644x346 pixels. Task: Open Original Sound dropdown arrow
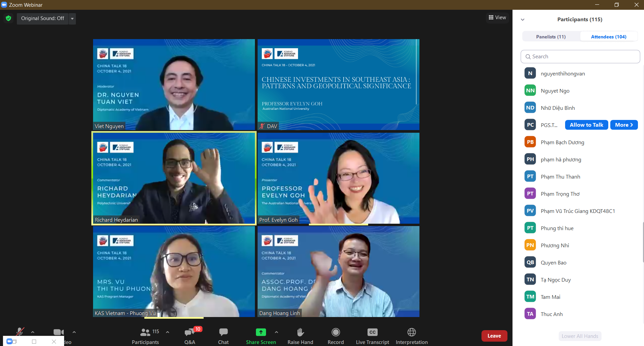(72, 19)
